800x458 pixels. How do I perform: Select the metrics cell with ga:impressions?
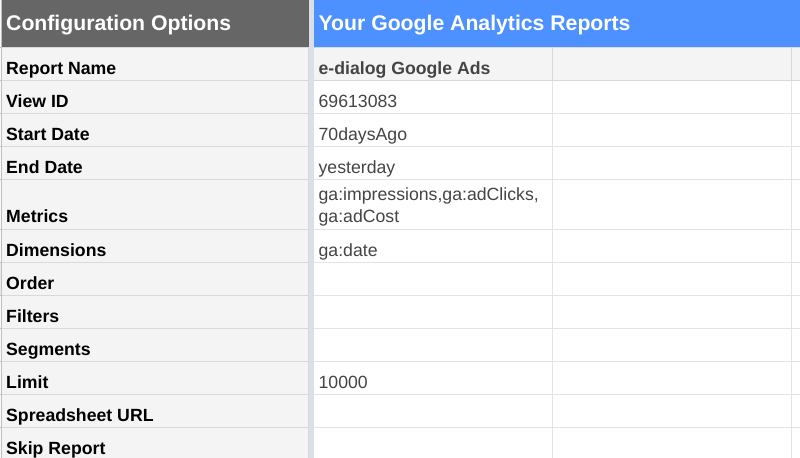432,205
